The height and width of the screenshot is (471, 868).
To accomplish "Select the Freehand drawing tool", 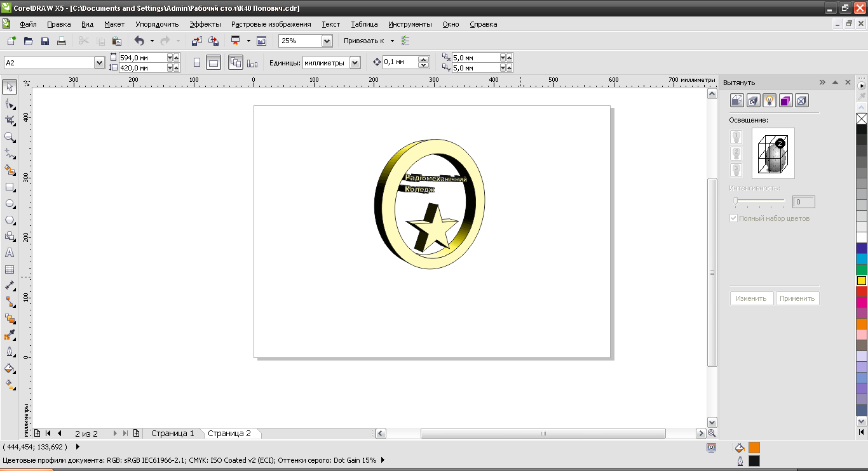I will [x=10, y=154].
